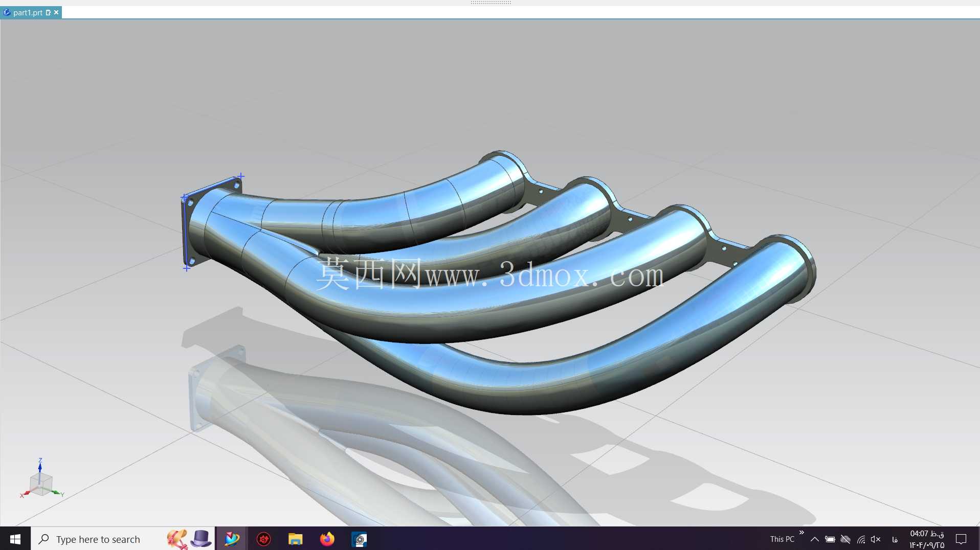
Task: Open the Windows Start menu
Action: [15, 539]
